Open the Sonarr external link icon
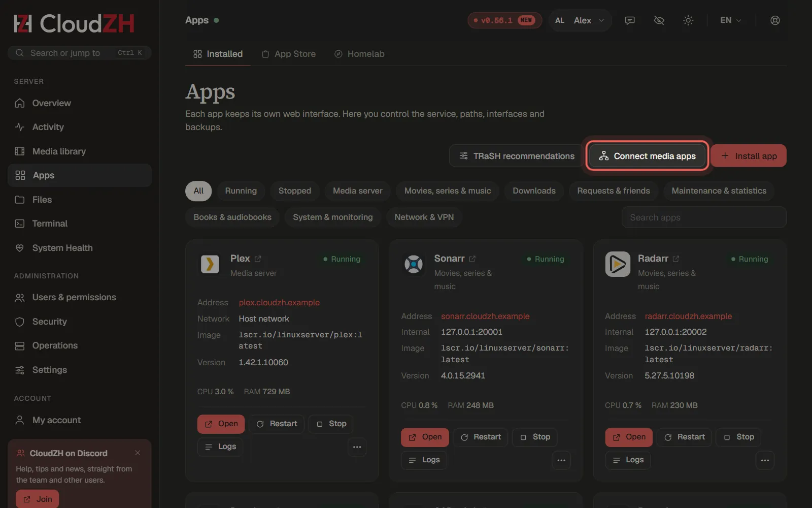812x508 pixels. [472, 259]
